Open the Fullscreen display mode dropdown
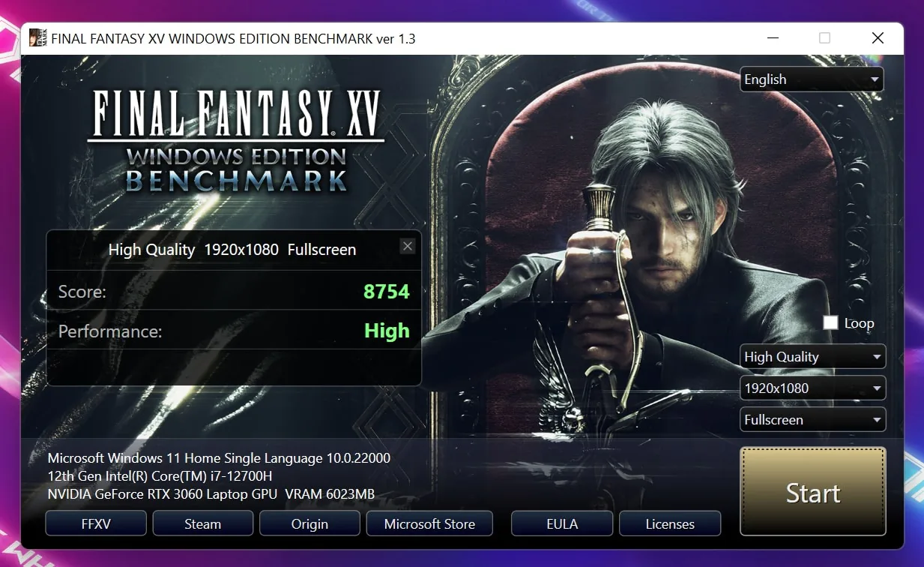Screen dimensions: 924x567 [813, 420]
